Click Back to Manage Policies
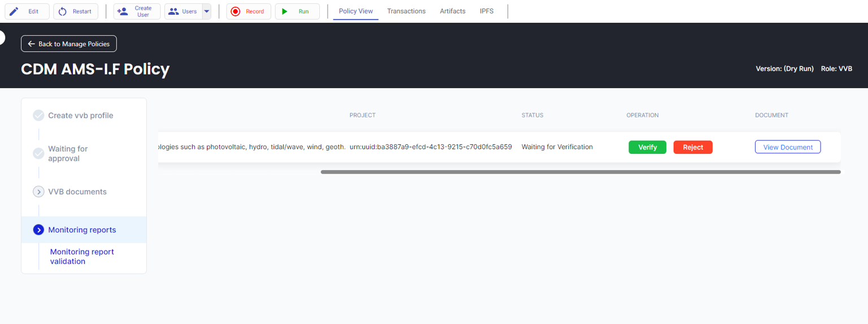 click(x=69, y=44)
